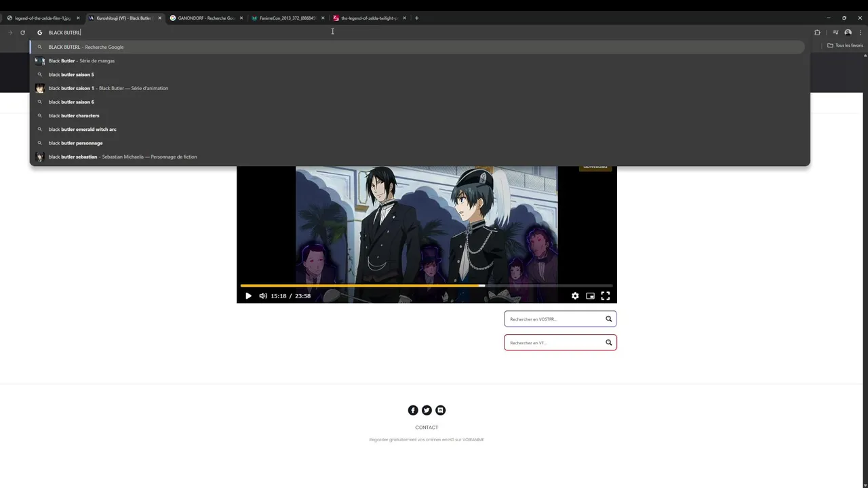Close the GANONDORF Google search tab
This screenshot has width=868, height=488.
point(241,18)
